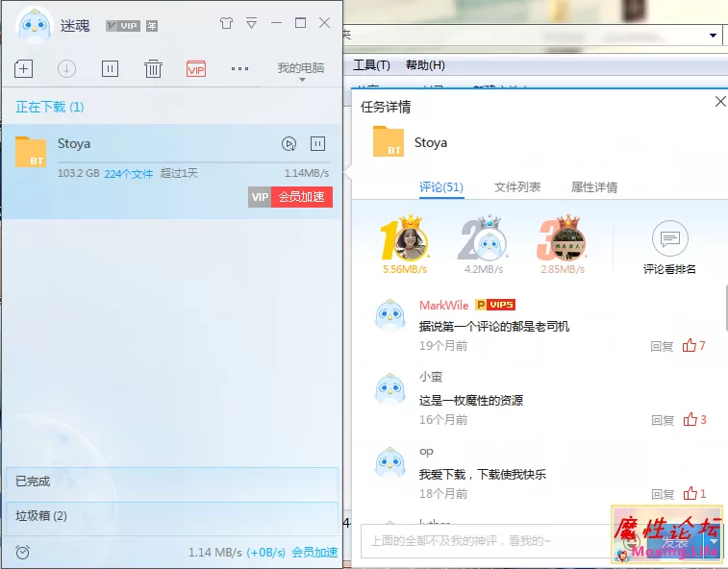Click the new download task plus icon
Viewport: 728px width, 569px height.
23,68
